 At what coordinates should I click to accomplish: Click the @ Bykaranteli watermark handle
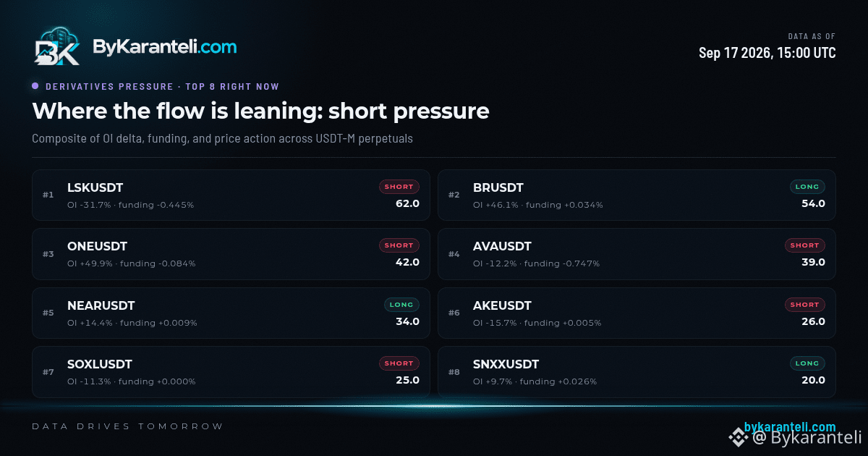click(x=807, y=437)
